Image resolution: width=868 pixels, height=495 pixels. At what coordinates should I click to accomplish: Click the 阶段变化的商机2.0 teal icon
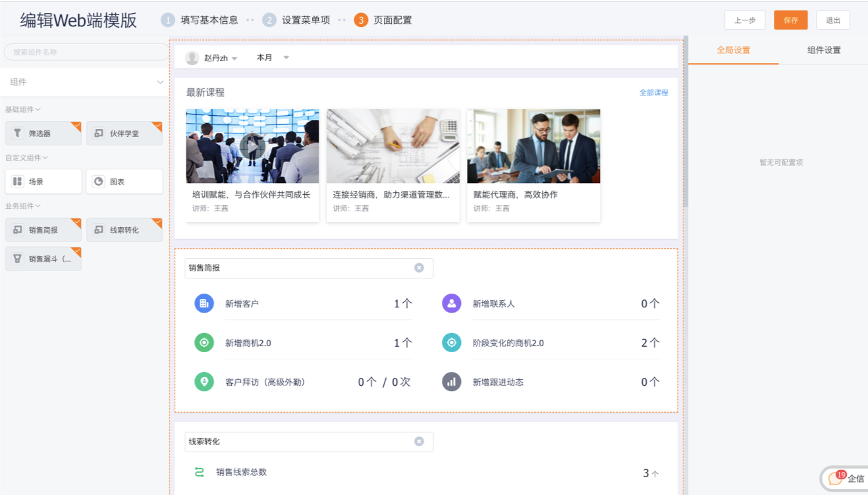pyautogui.click(x=452, y=343)
